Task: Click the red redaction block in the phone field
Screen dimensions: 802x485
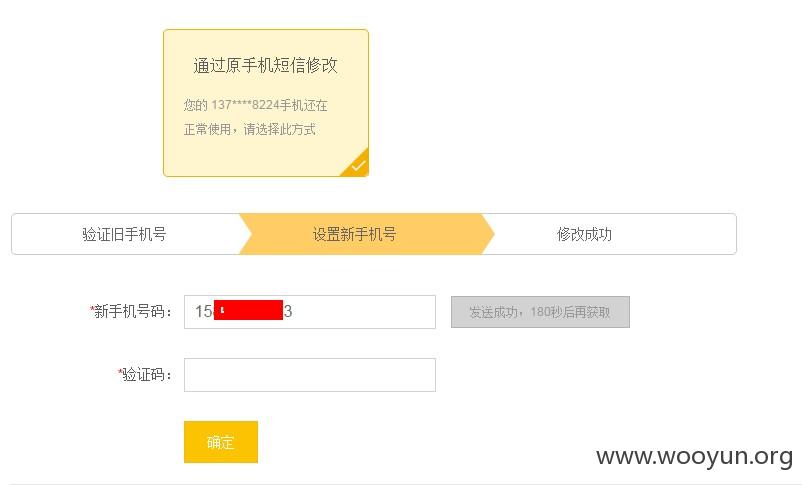Action: [248, 310]
